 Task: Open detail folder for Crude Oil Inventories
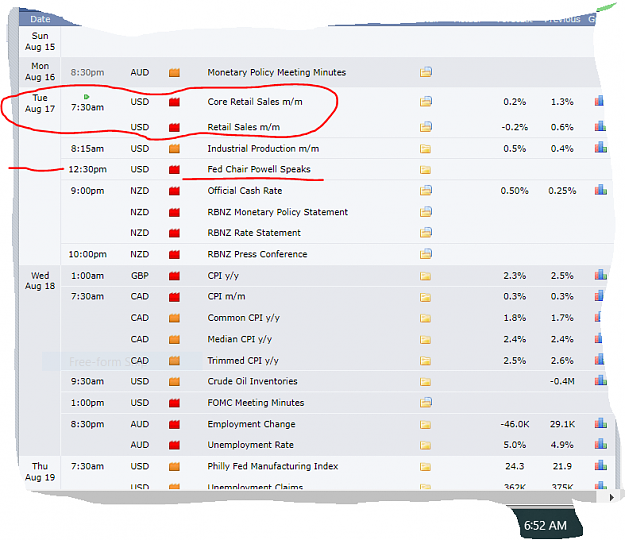click(425, 382)
